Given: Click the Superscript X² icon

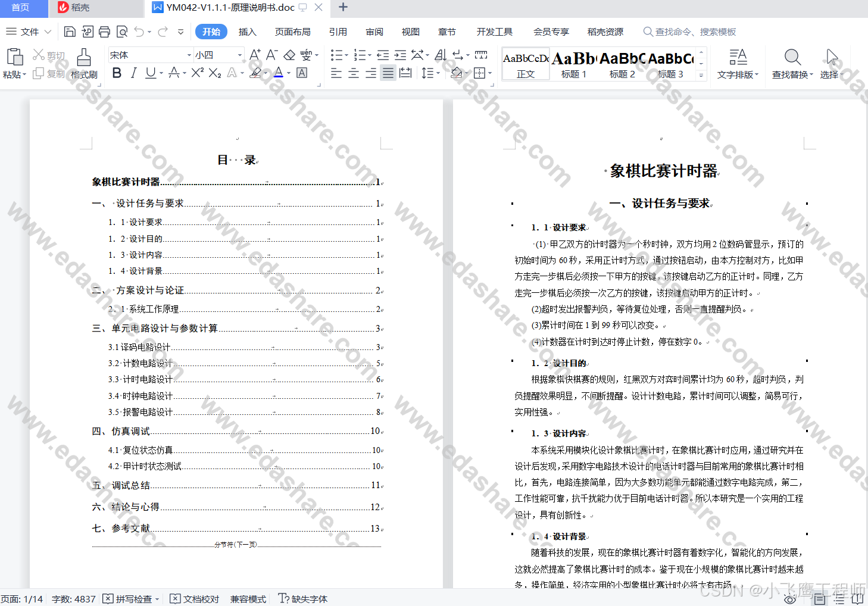Looking at the screenshot, I should 198,73.
